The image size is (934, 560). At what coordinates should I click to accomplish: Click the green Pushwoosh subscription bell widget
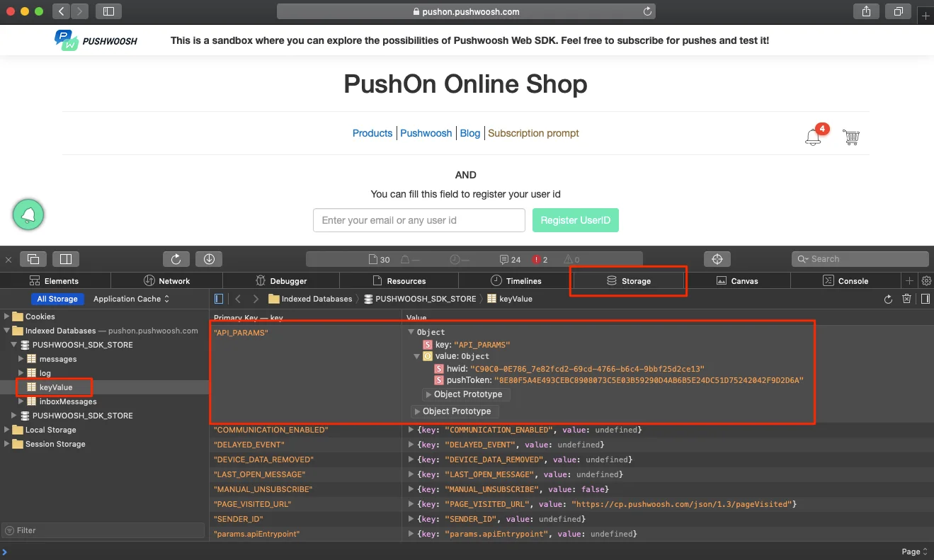click(28, 214)
